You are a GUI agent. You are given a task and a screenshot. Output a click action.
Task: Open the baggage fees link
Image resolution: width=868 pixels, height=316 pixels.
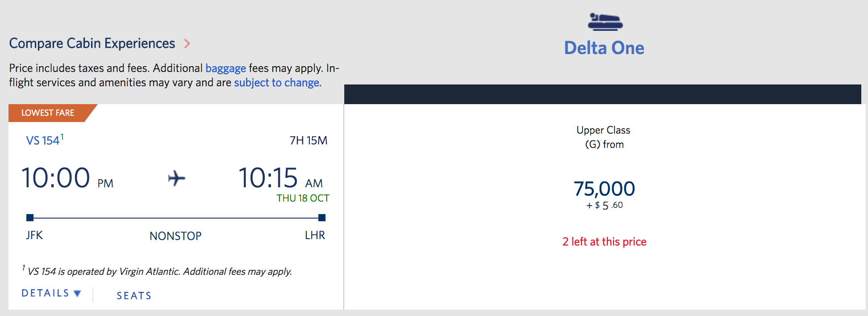[x=226, y=68]
